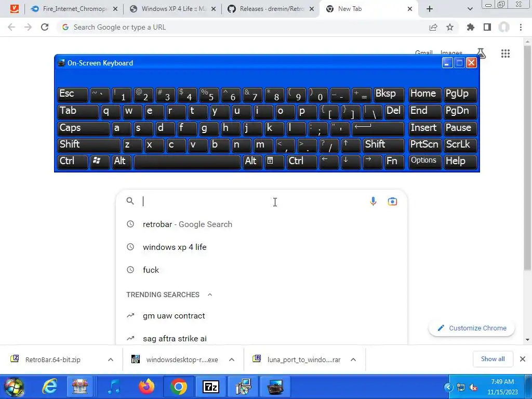Toggle the right Alt key on the keyboard
This screenshot has width=532, height=399.
[252, 162]
